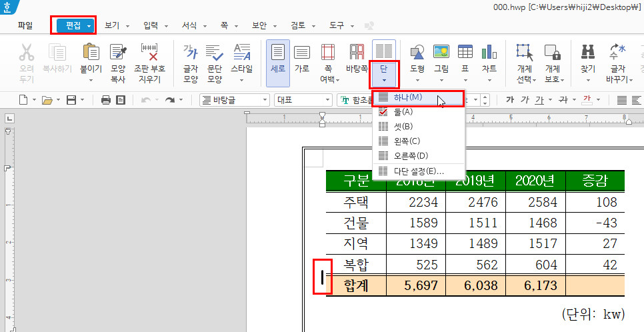Choose 오른쪽(D) column layout
644x332 pixels.
pos(418,156)
